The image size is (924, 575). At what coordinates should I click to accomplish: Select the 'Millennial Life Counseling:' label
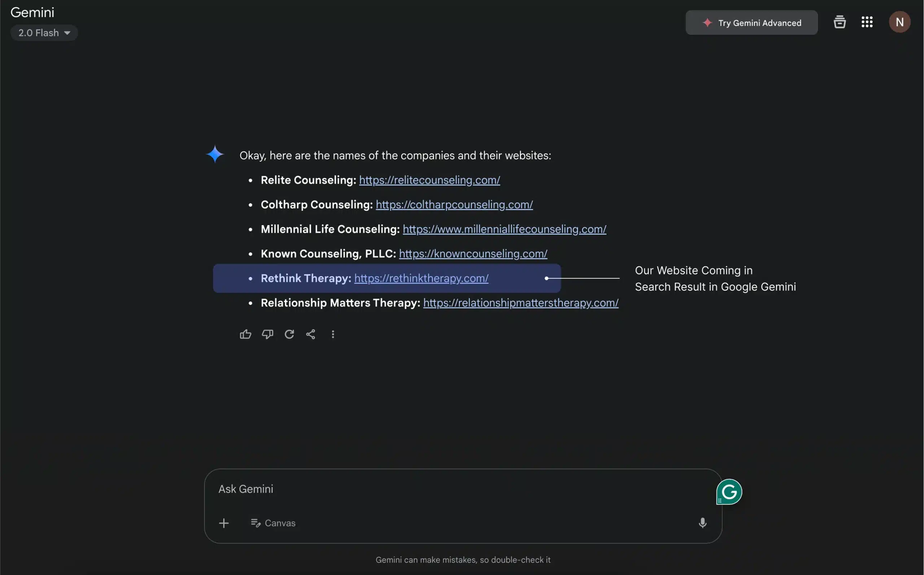coord(330,229)
